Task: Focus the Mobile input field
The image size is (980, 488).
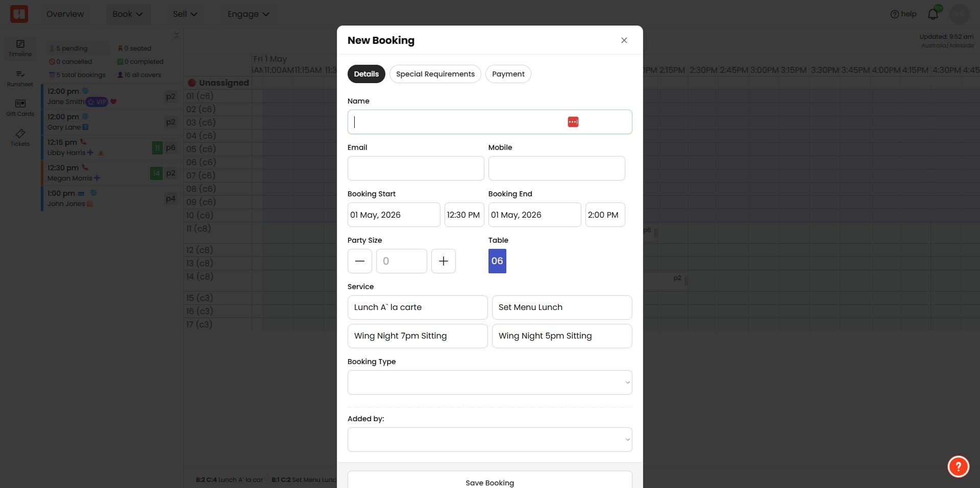Action: (x=557, y=168)
